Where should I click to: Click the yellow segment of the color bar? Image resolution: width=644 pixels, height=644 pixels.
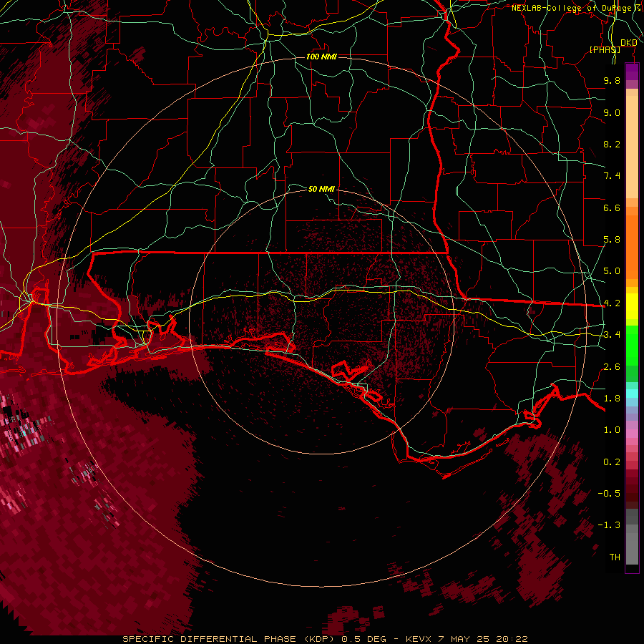tap(632, 306)
